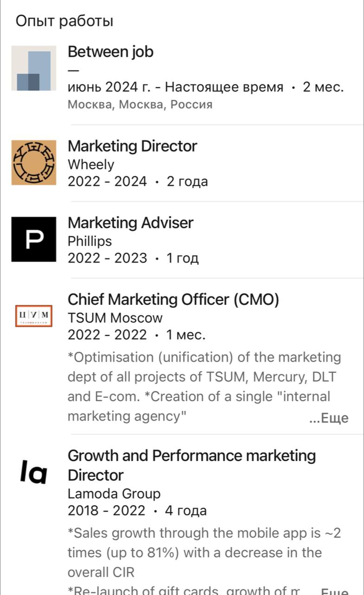Screen dimensions: 364x595
Task: Tap the Lamoda Group company name
Action: point(114,493)
